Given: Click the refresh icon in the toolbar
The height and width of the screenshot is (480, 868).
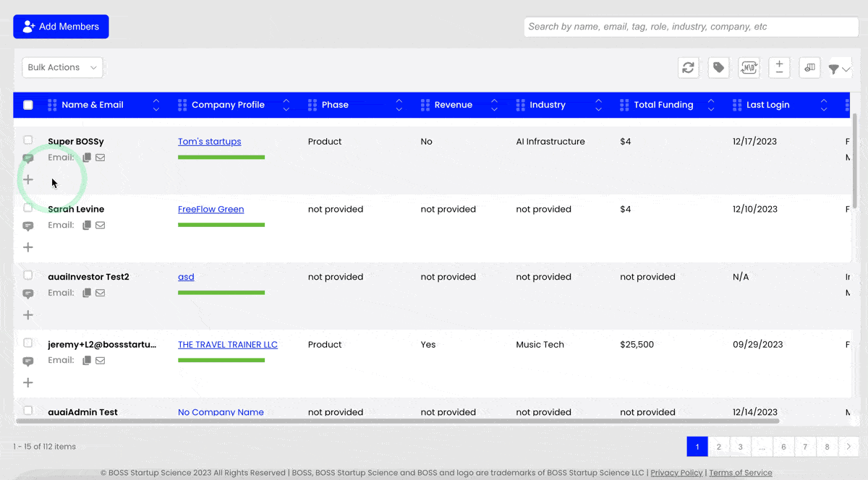Looking at the screenshot, I should point(688,67).
